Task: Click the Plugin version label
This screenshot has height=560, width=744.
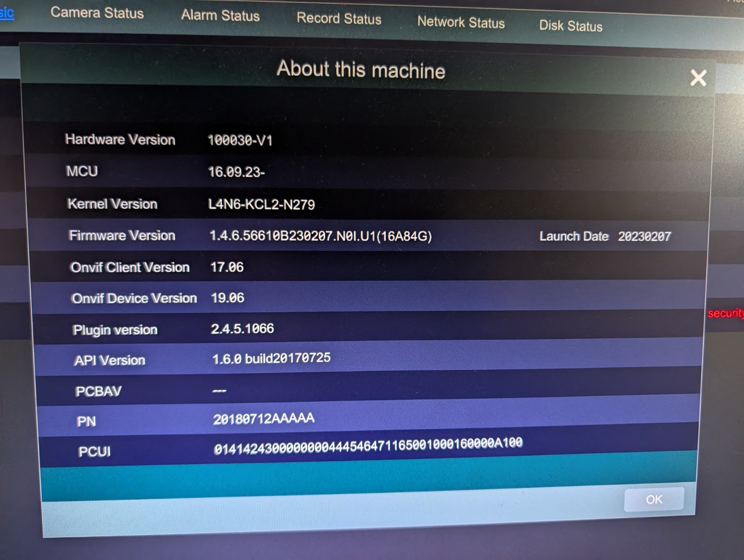Action: pos(115,330)
